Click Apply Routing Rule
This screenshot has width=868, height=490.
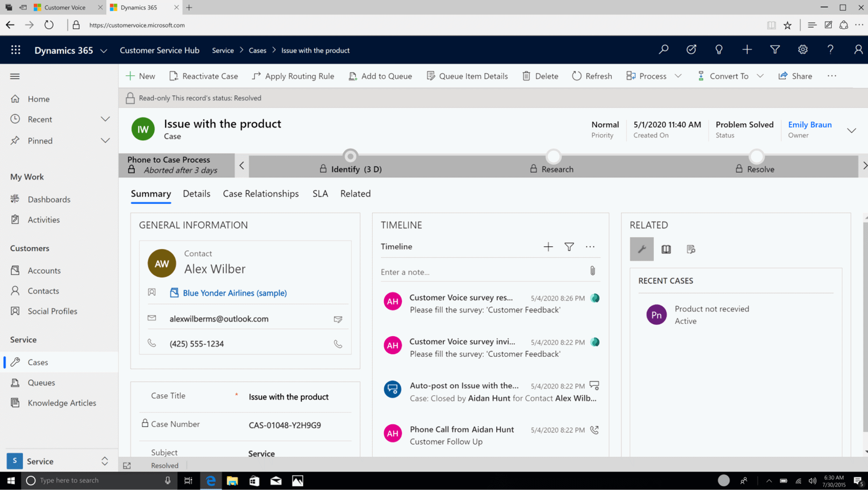pyautogui.click(x=293, y=76)
